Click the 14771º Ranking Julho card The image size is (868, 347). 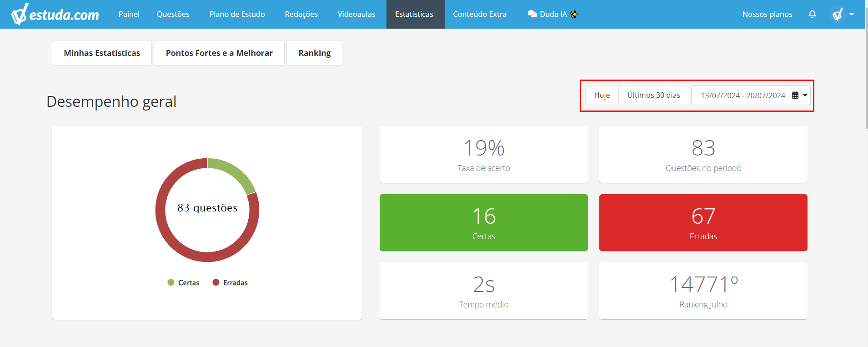point(703,291)
